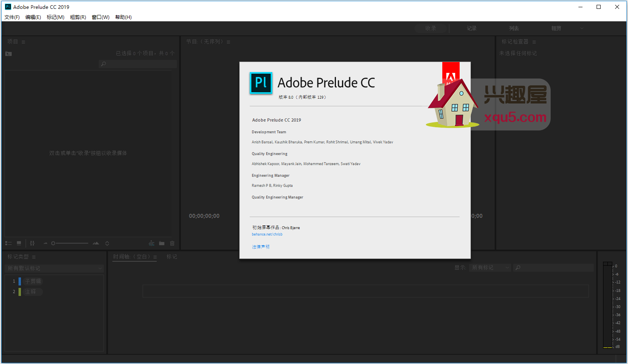Open the 标记(M) menu
628x364 pixels.
56,17
